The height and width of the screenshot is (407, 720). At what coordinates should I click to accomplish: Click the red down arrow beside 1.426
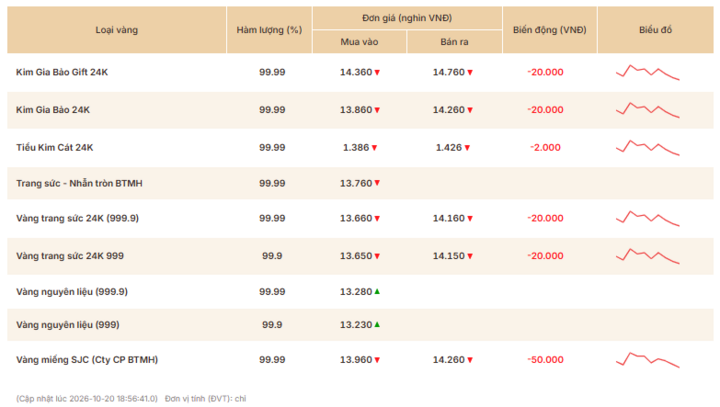[x=467, y=148]
